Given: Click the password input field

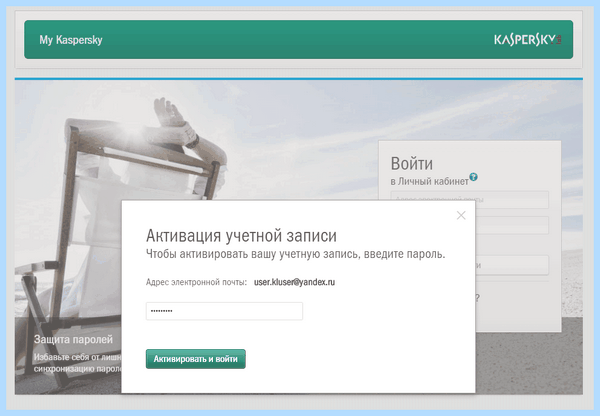Looking at the screenshot, I should (x=224, y=311).
